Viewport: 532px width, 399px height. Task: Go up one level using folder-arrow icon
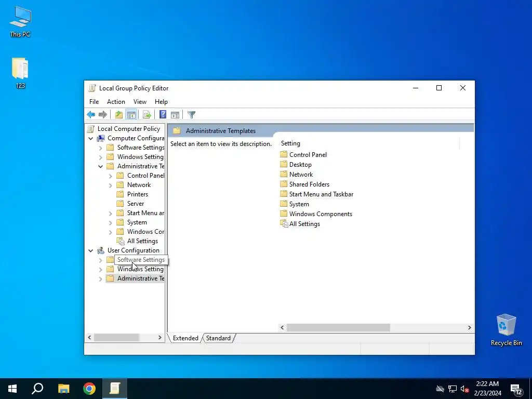119,115
